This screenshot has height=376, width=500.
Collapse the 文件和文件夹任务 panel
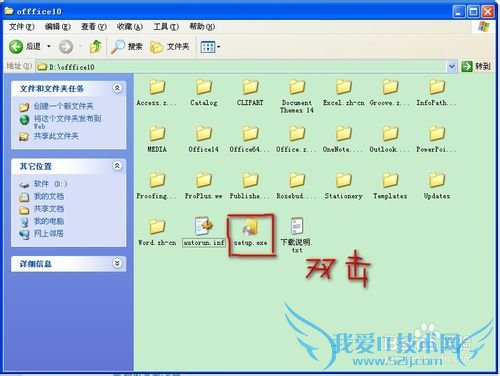117,88
